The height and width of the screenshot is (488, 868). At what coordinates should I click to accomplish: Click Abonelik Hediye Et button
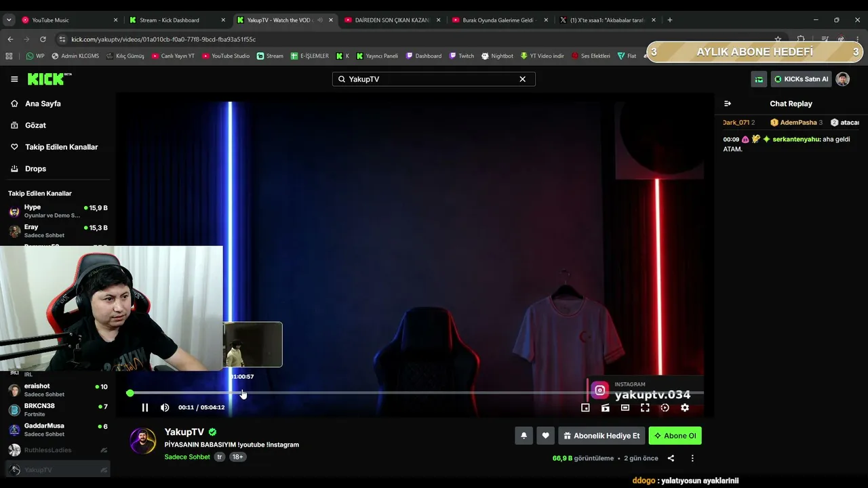point(601,436)
